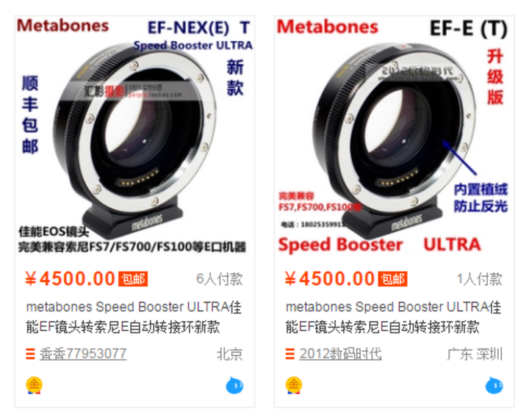Click the gold medal seller badge in right listing
Screen dimensions: 529x420
[x=294, y=385]
